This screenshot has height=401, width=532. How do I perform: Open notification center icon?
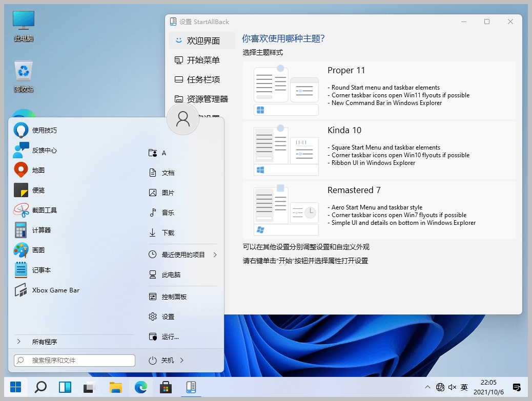[x=517, y=387]
